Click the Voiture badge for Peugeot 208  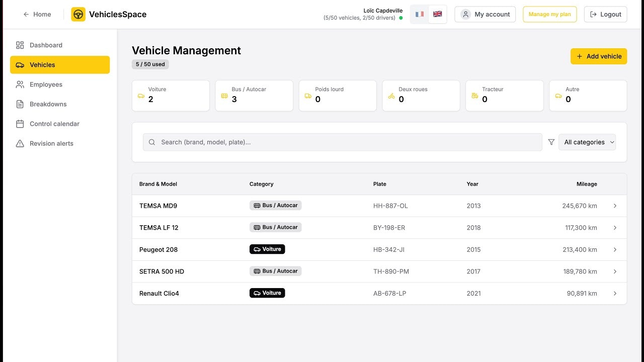point(267,249)
